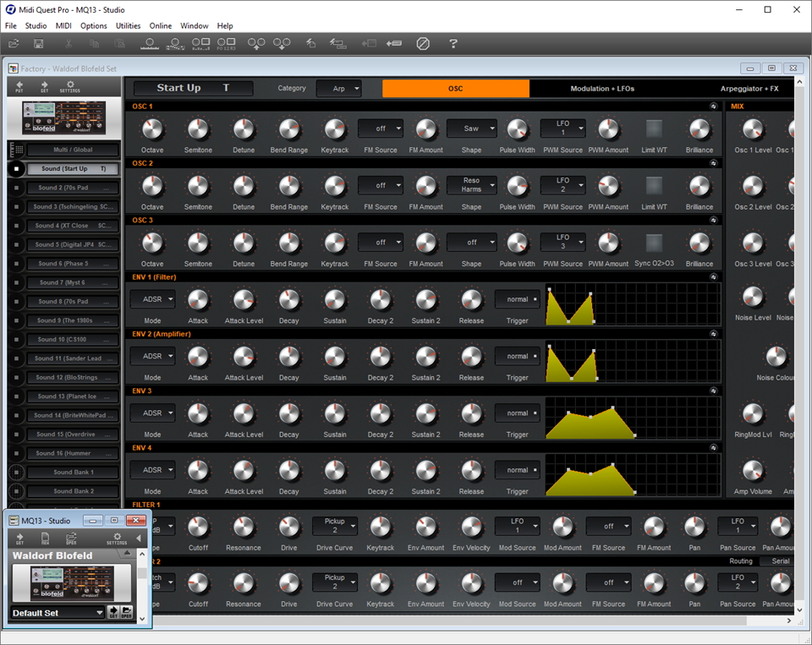Click the Start Up sound name field

[x=193, y=88]
